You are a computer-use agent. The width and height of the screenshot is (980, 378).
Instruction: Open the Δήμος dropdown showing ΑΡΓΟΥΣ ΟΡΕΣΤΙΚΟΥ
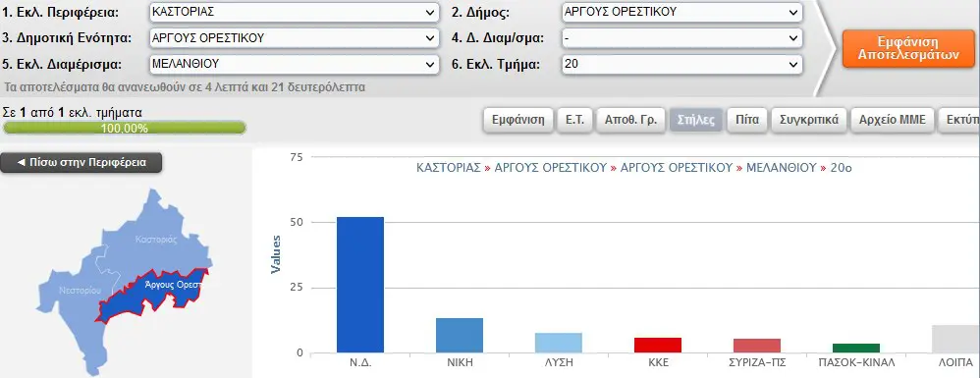pos(681,12)
